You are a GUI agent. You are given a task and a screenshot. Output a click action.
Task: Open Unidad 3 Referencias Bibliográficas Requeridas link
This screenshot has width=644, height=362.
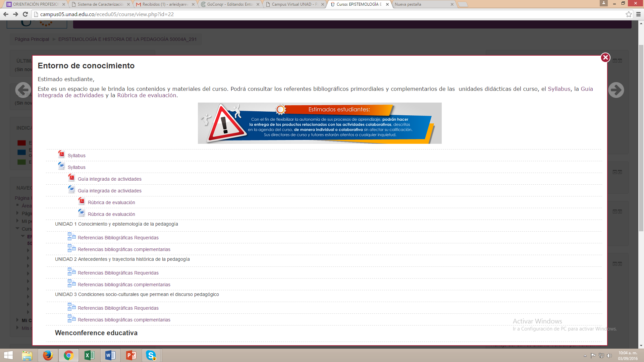click(118, 308)
